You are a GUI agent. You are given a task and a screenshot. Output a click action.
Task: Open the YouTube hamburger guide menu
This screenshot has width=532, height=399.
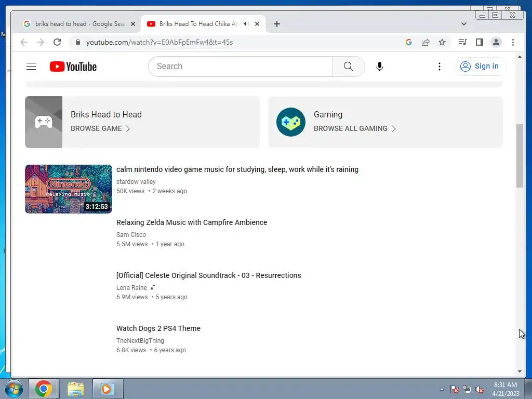click(x=31, y=66)
